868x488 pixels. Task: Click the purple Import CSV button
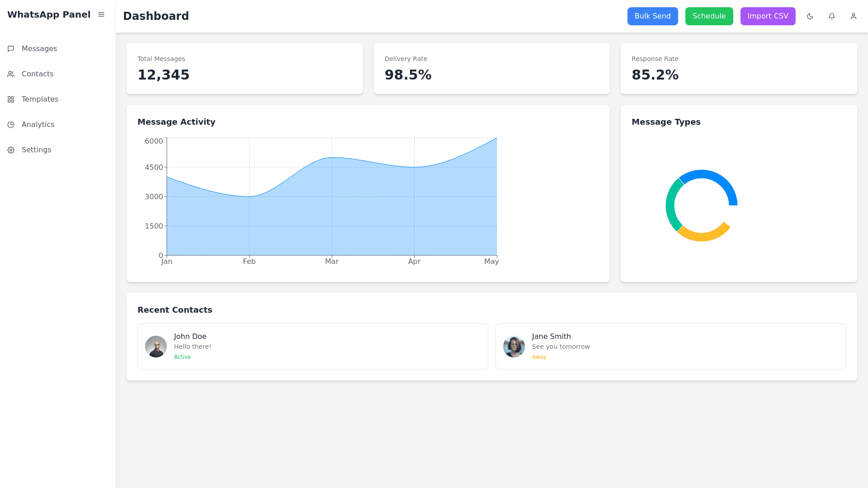[768, 16]
